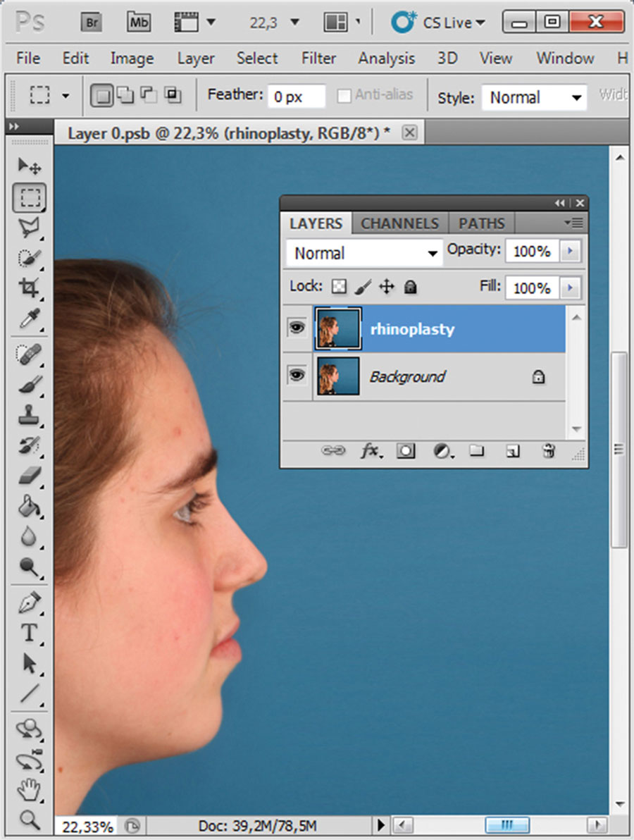Expand the Opacity slider arrow
Image resolution: width=634 pixels, height=840 pixels.
pos(571,251)
